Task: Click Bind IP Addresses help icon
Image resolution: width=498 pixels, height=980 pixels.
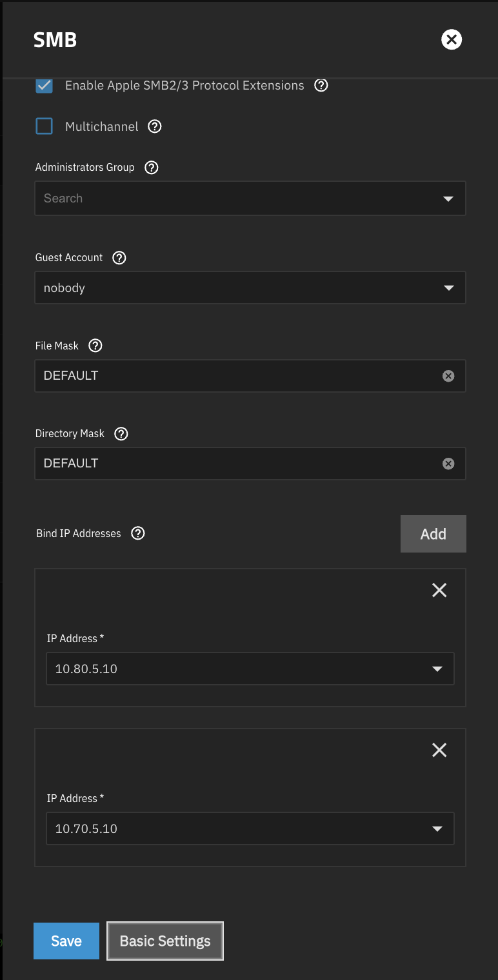Action: click(x=138, y=533)
